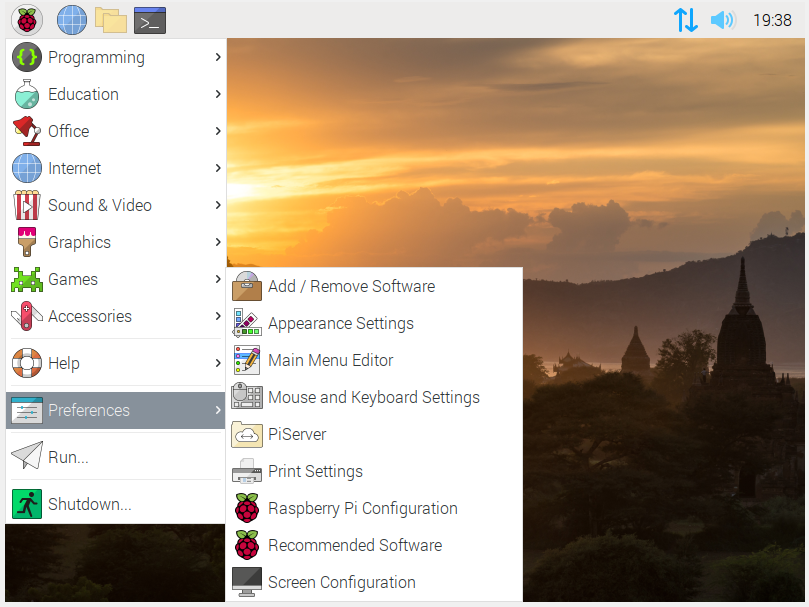Show the calendar from the 19:38 clock
The height and width of the screenshot is (607, 809).
pos(772,20)
